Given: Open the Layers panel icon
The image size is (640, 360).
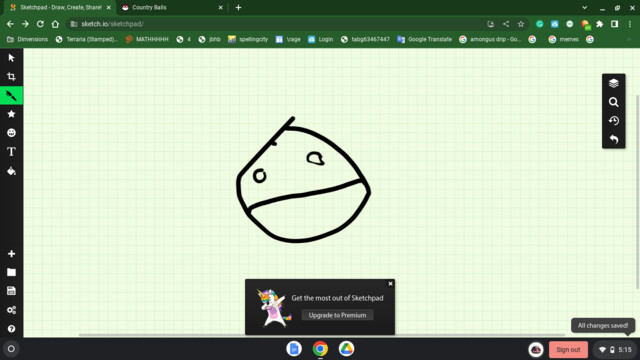Looking at the screenshot, I should click(613, 84).
